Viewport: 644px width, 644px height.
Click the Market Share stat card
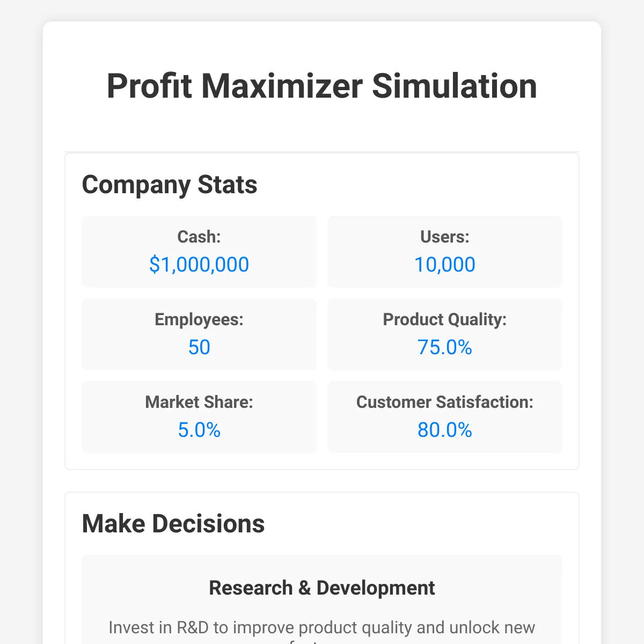tap(199, 417)
